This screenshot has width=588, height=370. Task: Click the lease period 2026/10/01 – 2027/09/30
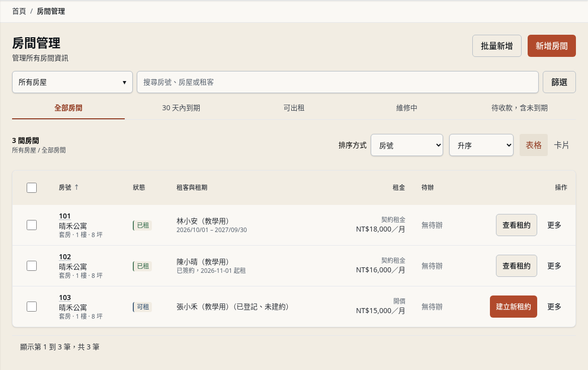tap(211, 230)
